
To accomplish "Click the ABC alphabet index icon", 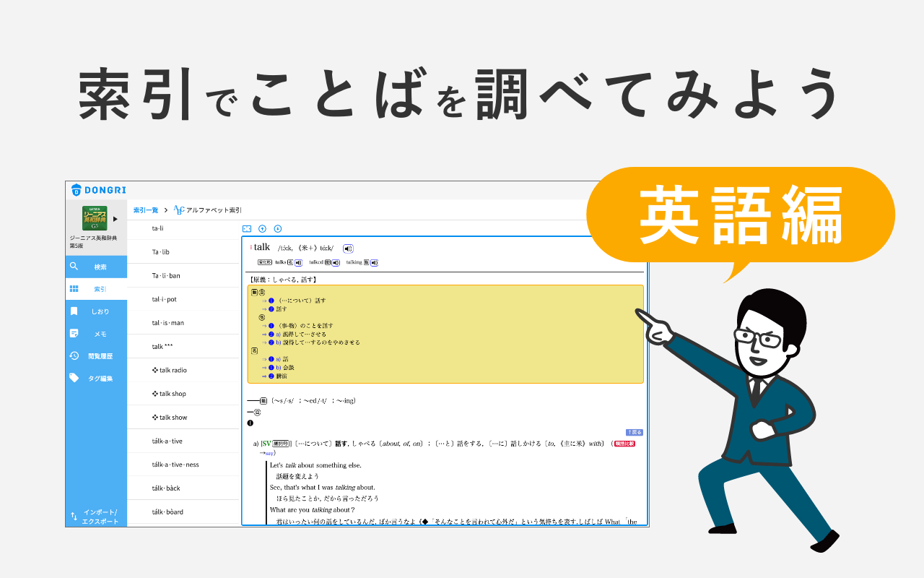I will pyautogui.click(x=179, y=210).
